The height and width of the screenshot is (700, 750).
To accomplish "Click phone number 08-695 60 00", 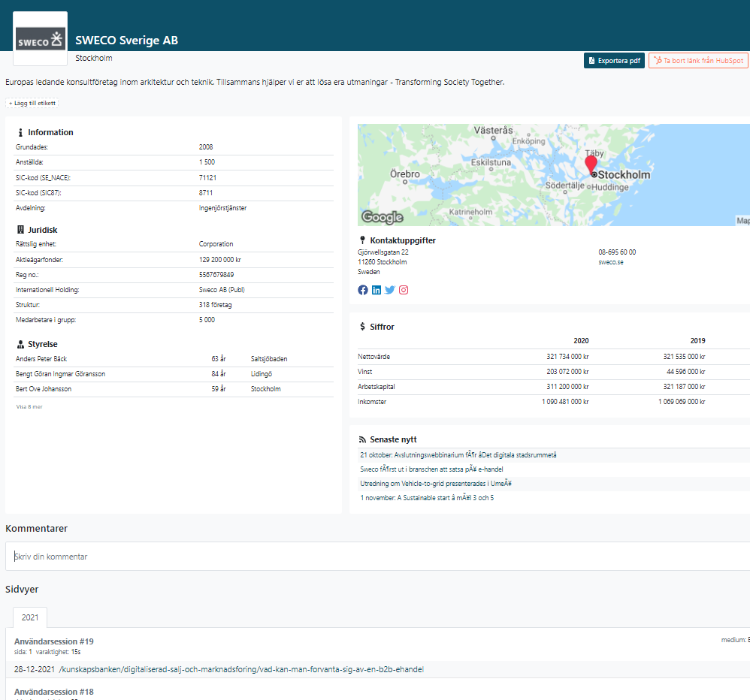I will (x=617, y=252).
